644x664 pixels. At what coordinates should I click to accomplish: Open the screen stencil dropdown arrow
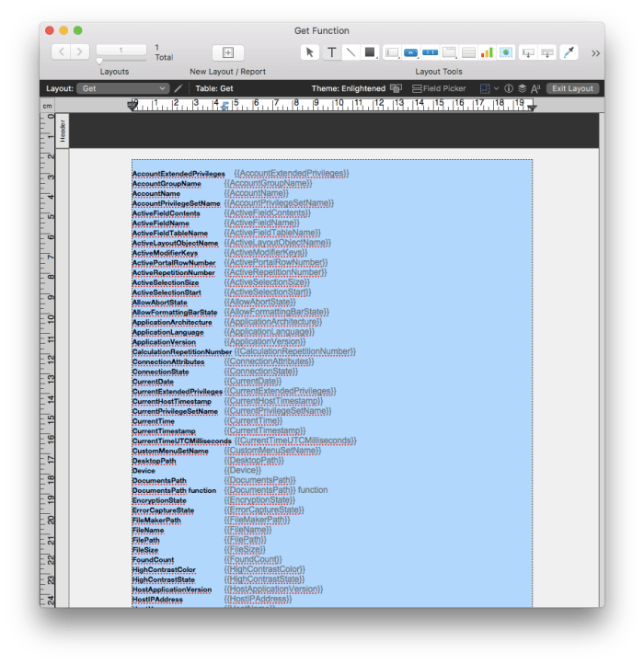pos(497,88)
